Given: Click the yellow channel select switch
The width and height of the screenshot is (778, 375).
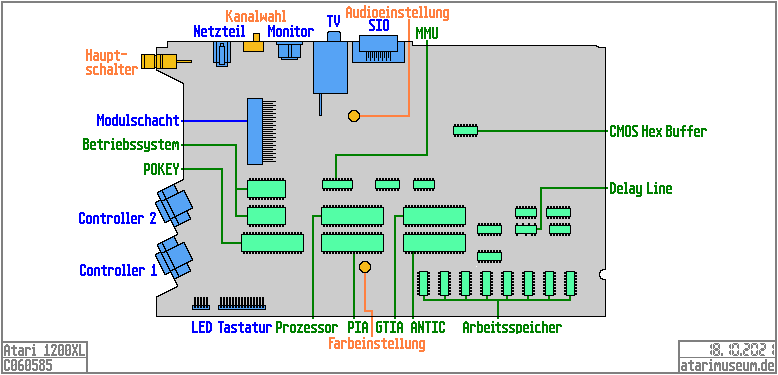Looking at the screenshot, I should tap(254, 44).
